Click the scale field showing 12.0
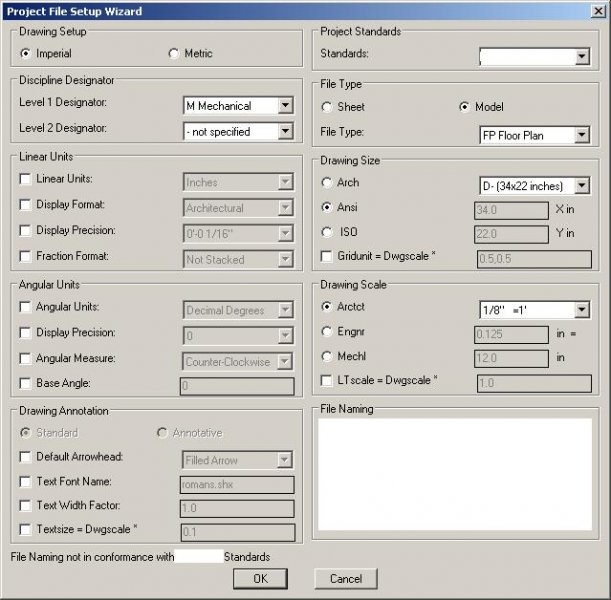 511,358
